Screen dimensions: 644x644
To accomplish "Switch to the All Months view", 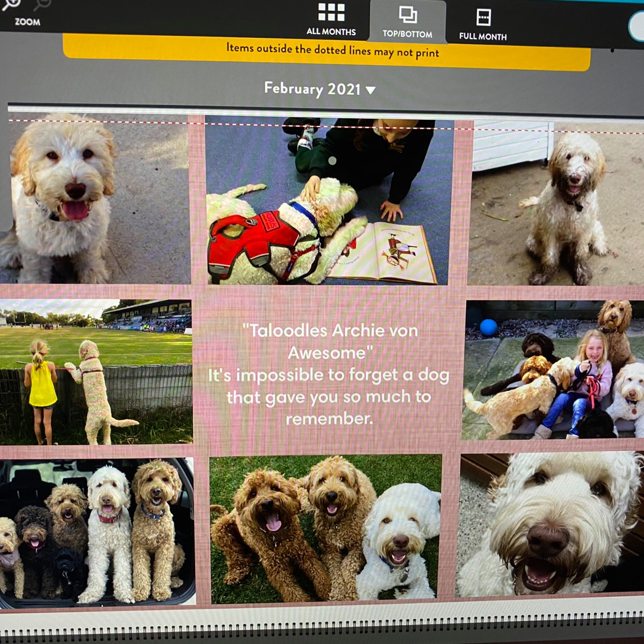I will click(331, 19).
